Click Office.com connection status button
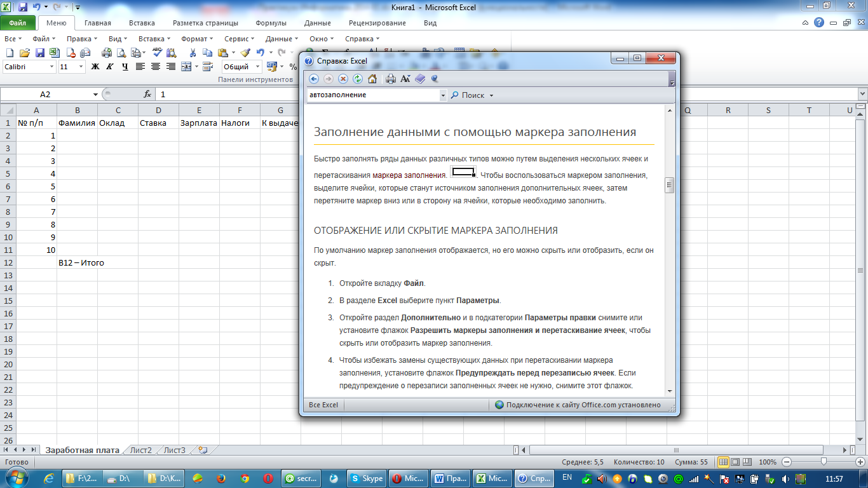Image resolution: width=868 pixels, height=488 pixels. click(x=578, y=405)
